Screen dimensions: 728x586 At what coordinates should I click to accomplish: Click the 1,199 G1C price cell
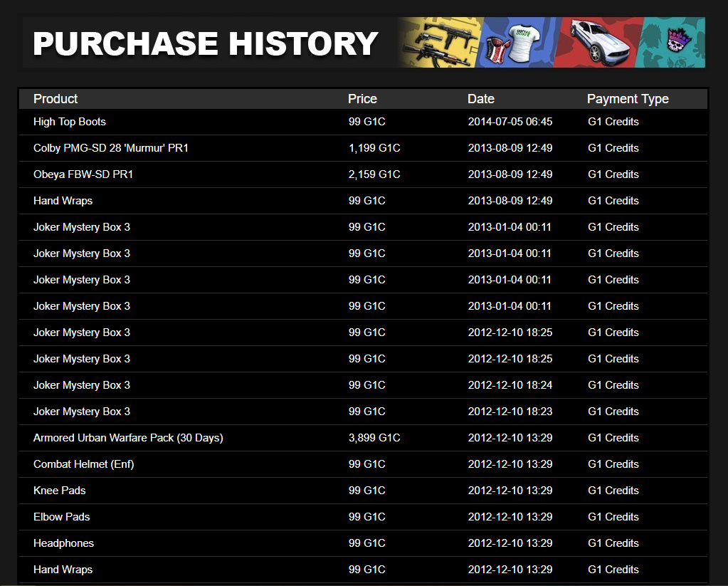[x=374, y=148]
